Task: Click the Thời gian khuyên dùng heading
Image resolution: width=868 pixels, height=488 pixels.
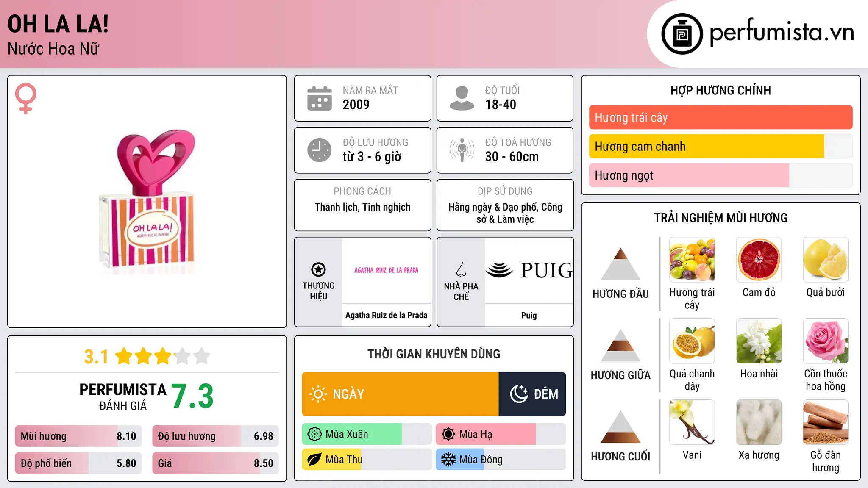Action: click(434, 354)
